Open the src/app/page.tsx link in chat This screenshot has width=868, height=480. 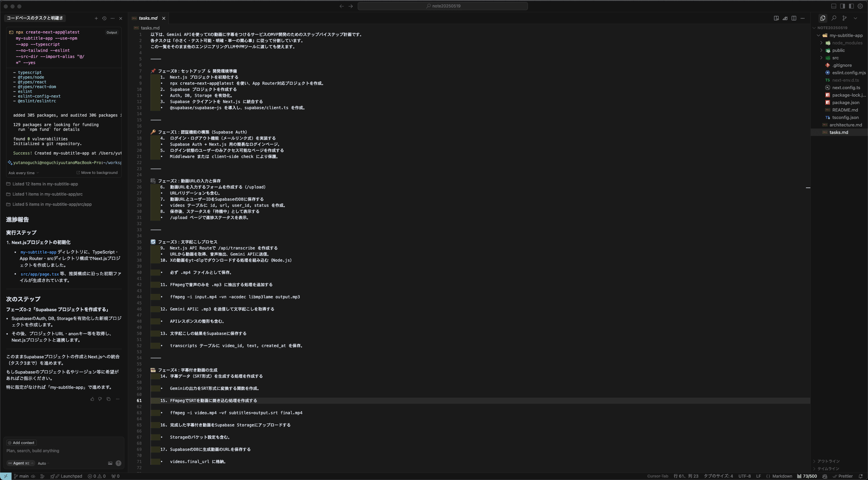[x=40, y=274]
